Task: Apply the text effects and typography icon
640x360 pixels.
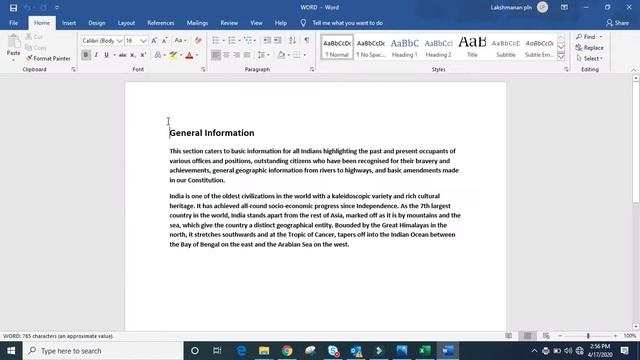Action: [x=158, y=55]
